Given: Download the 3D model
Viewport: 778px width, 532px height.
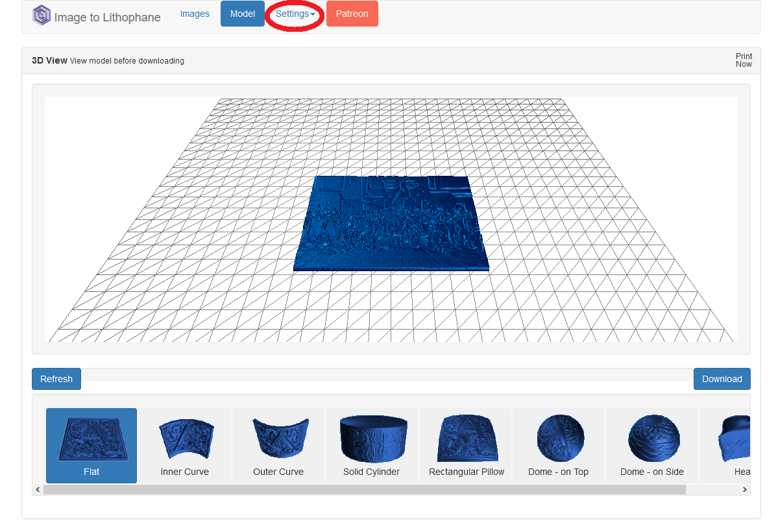Looking at the screenshot, I should point(722,379).
